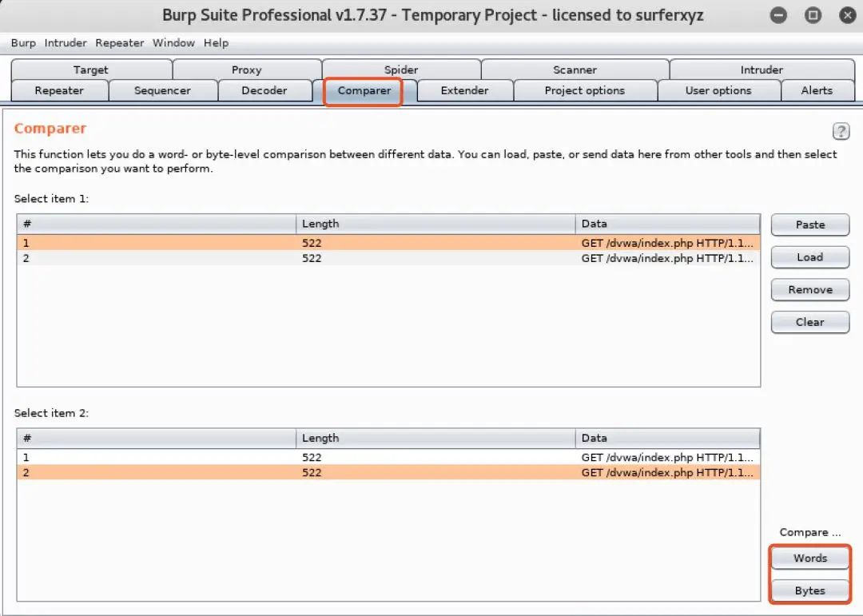863x616 pixels.
Task: Maximize the Burp Suite window
Action: [x=813, y=15]
